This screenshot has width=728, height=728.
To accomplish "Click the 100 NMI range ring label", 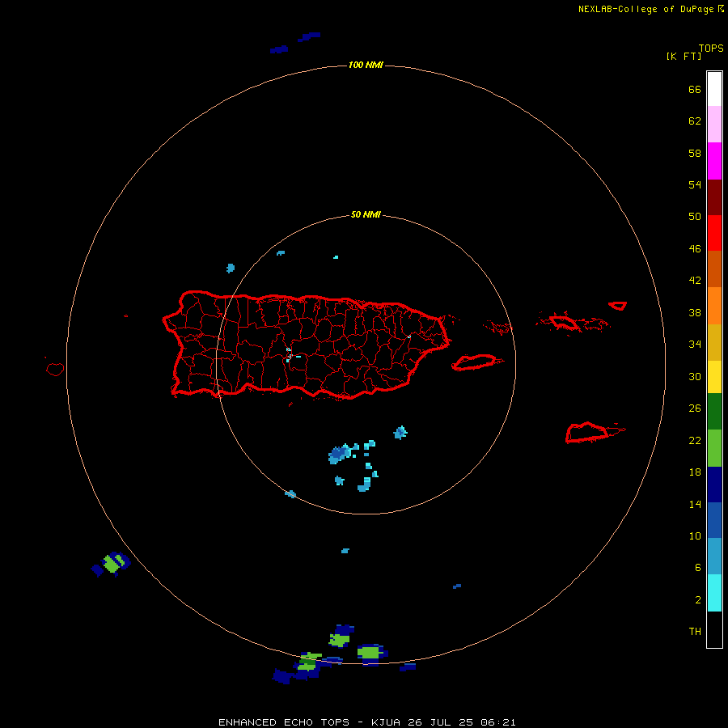I will (x=366, y=65).
